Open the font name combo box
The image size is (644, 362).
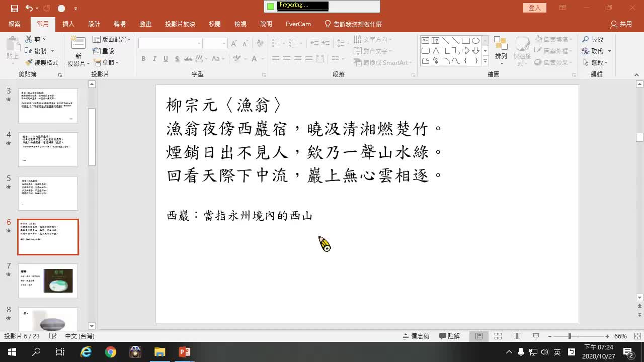pos(170,44)
